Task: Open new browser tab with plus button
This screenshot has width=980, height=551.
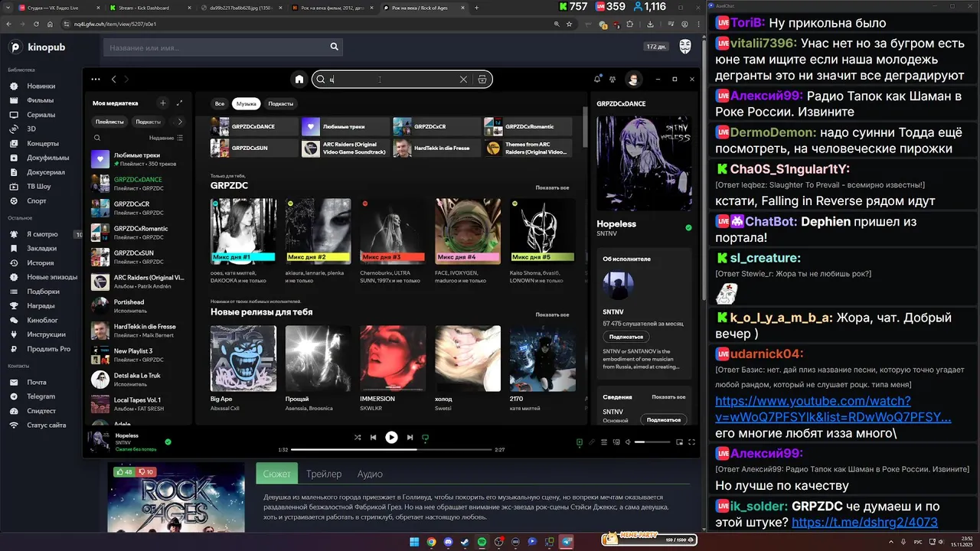Action: [x=476, y=8]
